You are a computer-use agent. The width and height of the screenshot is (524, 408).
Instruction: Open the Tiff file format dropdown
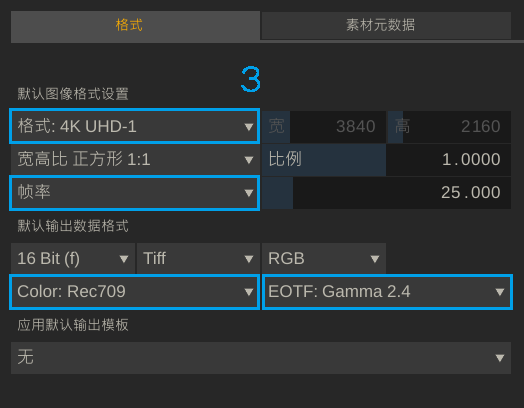coord(198,258)
